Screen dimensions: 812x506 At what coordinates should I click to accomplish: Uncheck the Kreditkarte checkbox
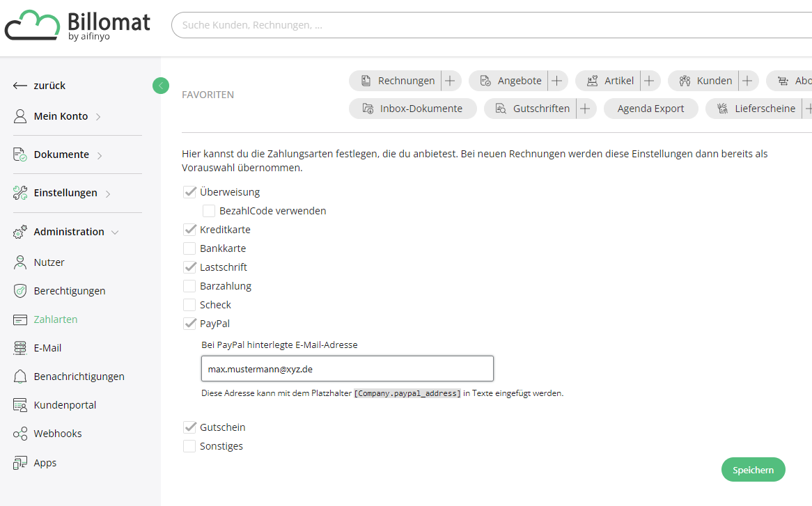189,230
